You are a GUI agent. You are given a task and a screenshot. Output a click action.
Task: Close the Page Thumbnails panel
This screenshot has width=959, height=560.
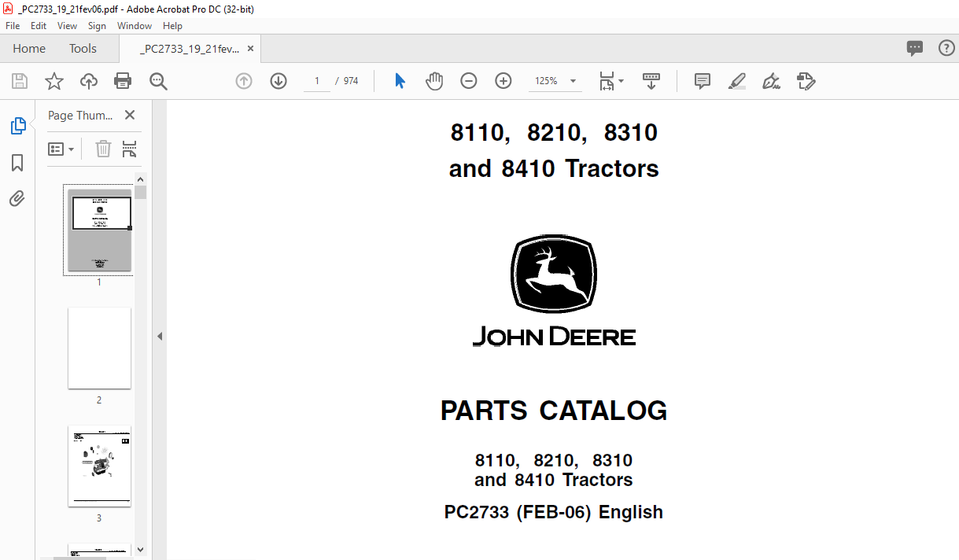(130, 115)
